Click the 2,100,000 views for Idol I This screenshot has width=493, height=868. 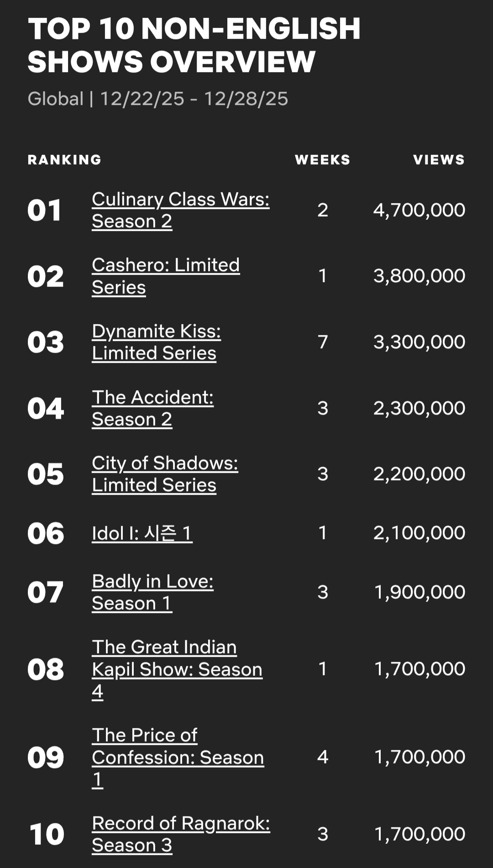point(419,533)
